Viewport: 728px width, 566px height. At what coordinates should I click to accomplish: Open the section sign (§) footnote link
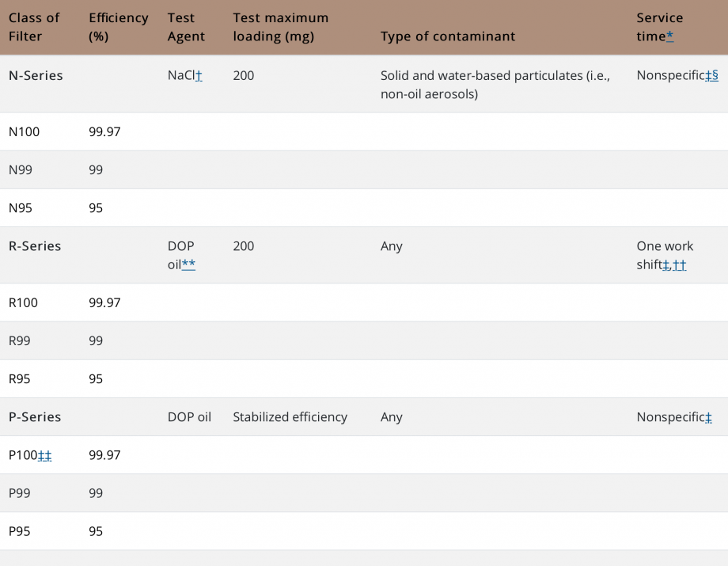715,76
